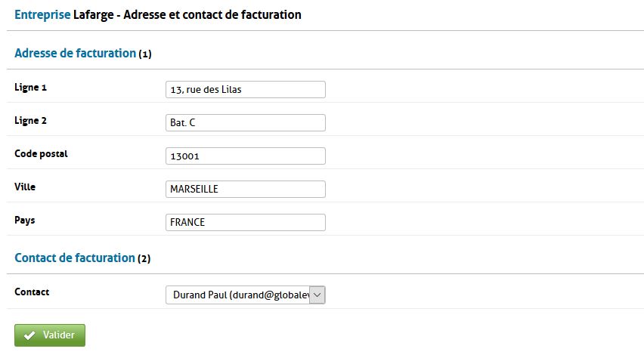644x358 pixels.
Task: Select the Pays field showing FRANCE
Action: (245, 222)
